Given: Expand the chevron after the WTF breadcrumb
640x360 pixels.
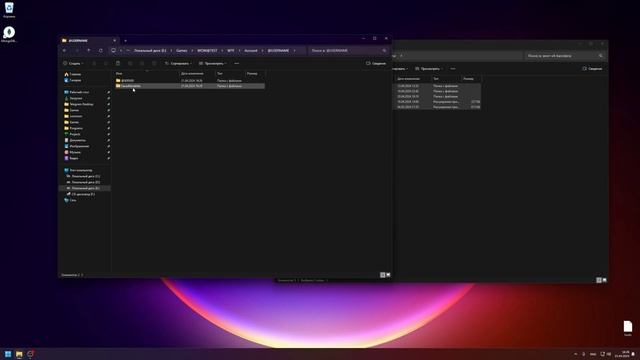Looking at the screenshot, I should 239,51.
